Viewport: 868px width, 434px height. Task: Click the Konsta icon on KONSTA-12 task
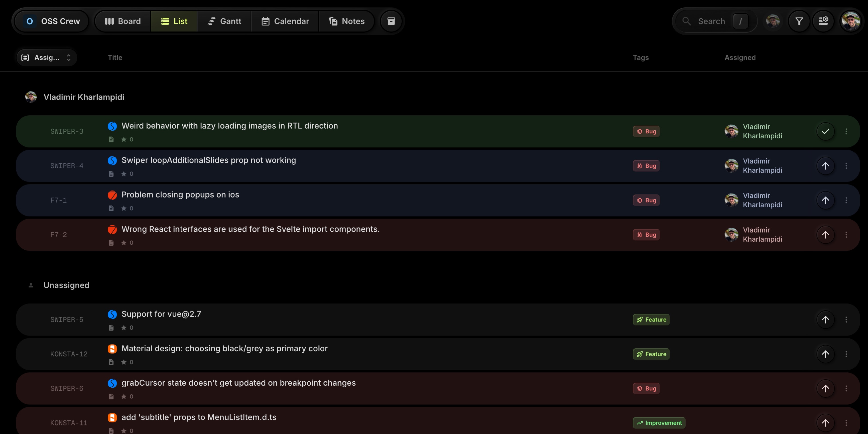pos(112,349)
